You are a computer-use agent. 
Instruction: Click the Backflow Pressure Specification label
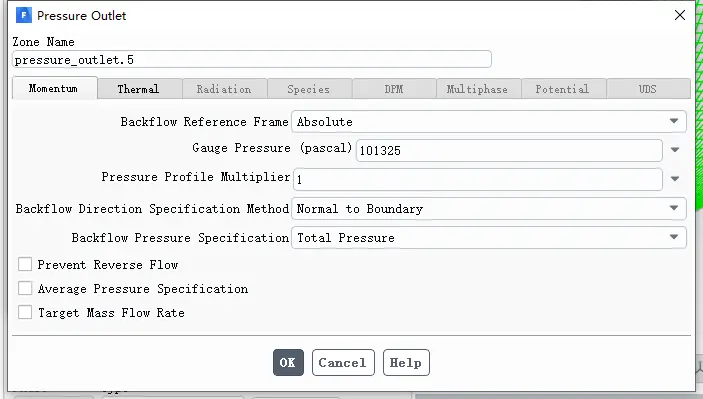(180, 238)
